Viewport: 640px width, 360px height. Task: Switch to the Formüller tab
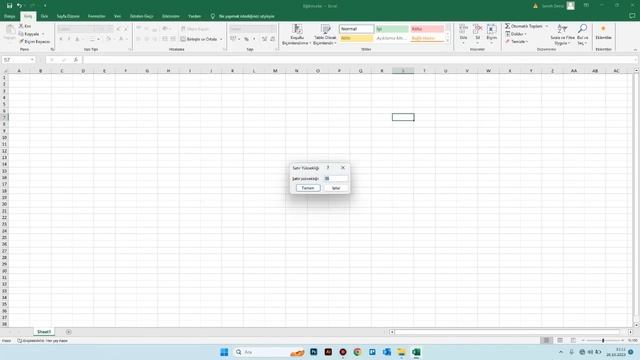coord(97,16)
